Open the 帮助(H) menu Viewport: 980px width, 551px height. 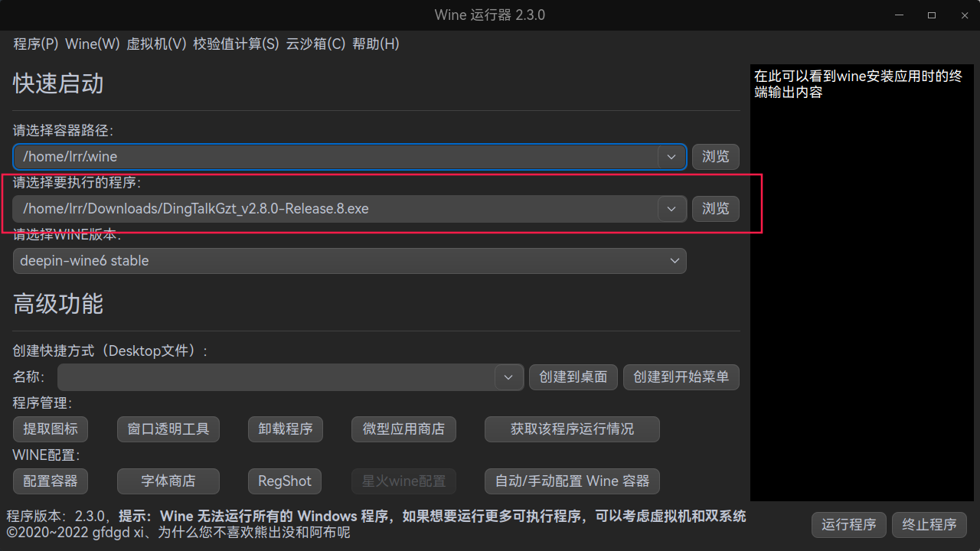click(376, 44)
